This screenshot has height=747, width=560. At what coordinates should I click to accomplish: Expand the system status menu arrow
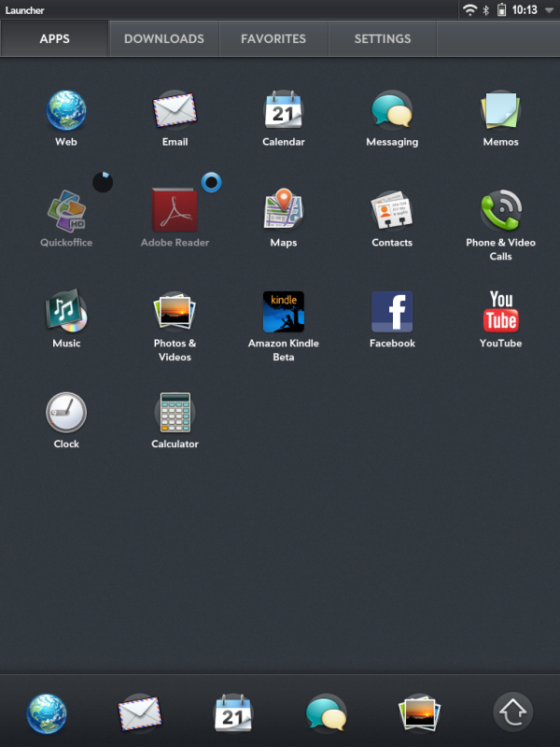tap(549, 10)
